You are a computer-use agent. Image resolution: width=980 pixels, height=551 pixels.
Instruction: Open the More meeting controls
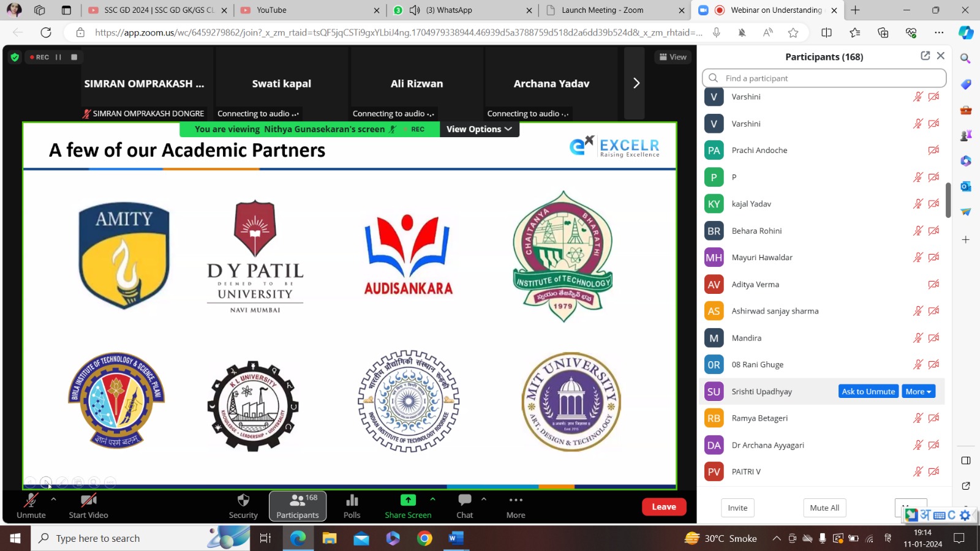(516, 506)
